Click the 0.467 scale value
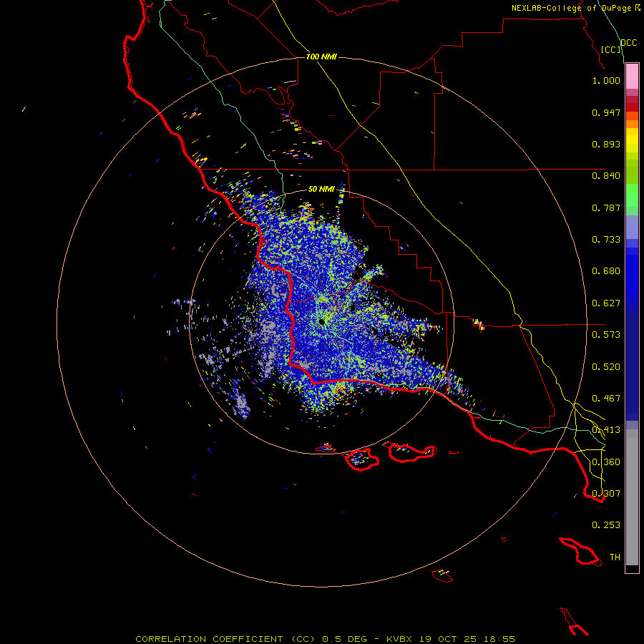The width and height of the screenshot is (644, 644). pos(606,399)
